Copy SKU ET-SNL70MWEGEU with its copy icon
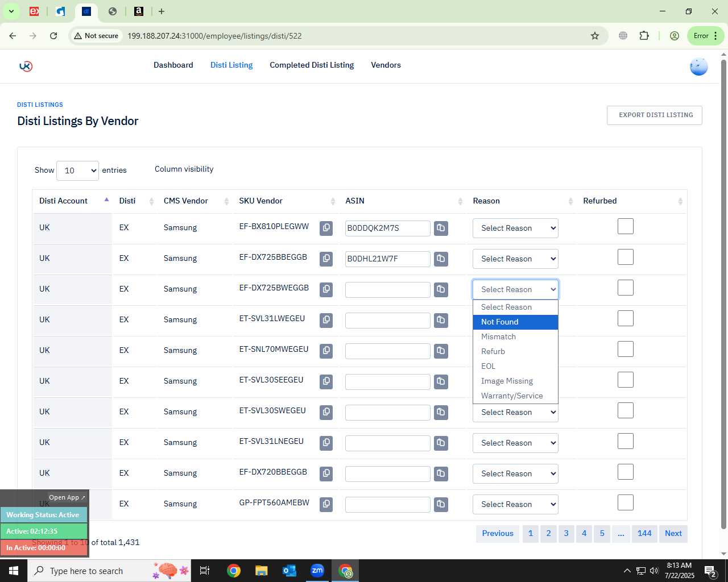Screen dimensions: 728x582 pos(326,351)
